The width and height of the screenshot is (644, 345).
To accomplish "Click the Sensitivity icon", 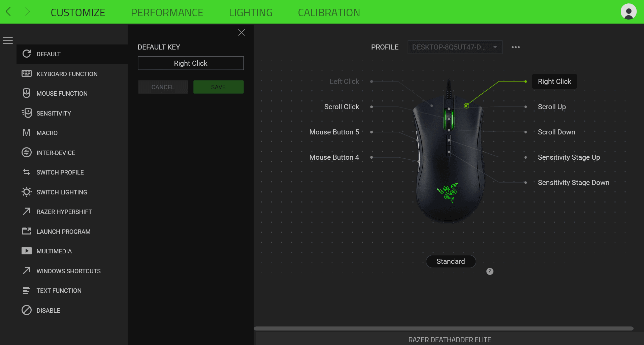I will [x=27, y=113].
